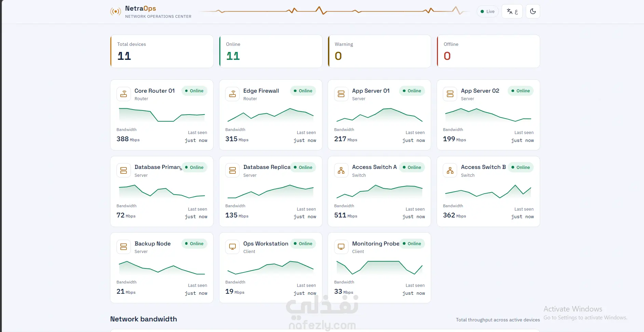Click the Monitoring Probe monitor icon
The width and height of the screenshot is (644, 332).
pyautogui.click(x=341, y=247)
